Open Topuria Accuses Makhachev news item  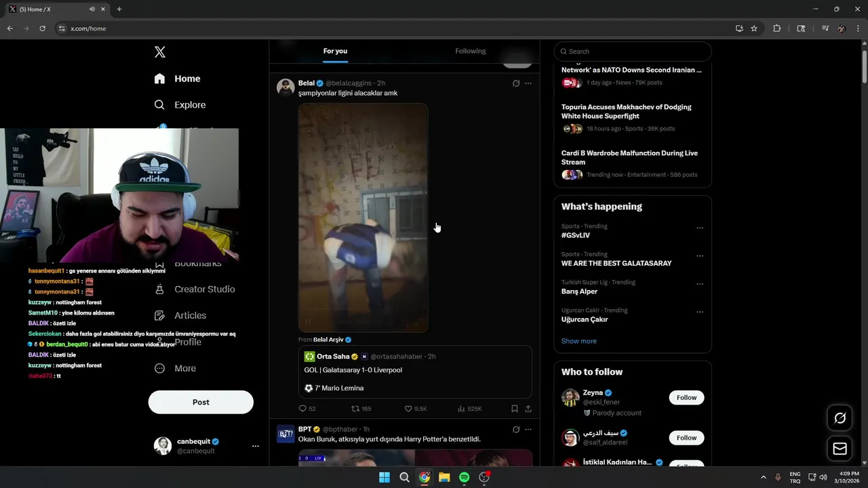633,118
